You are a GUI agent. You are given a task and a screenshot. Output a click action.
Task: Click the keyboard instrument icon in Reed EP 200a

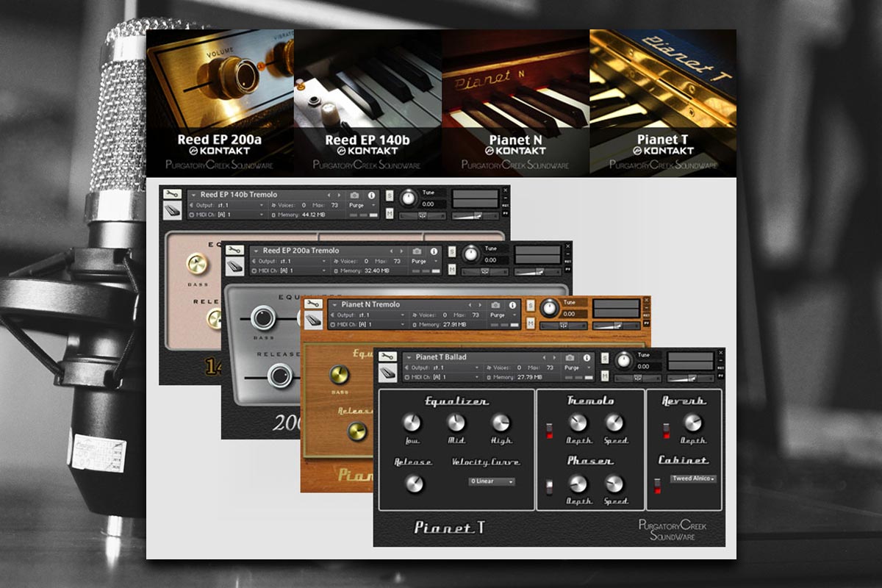234,266
